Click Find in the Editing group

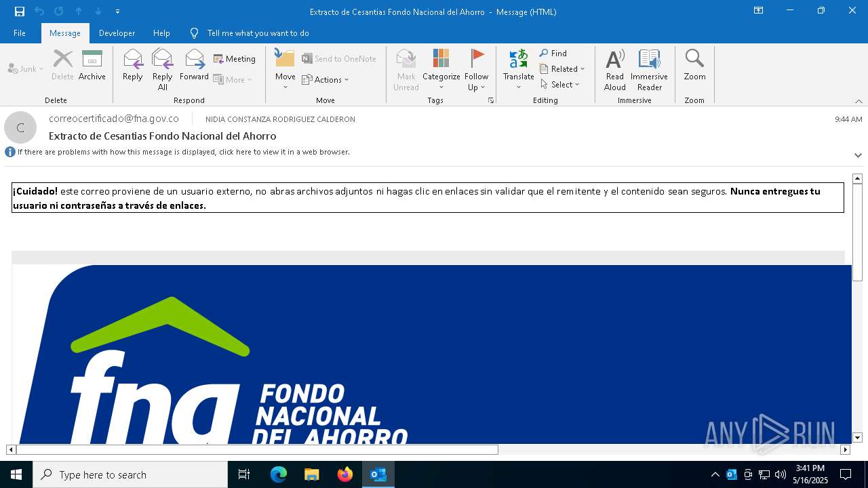pyautogui.click(x=553, y=53)
